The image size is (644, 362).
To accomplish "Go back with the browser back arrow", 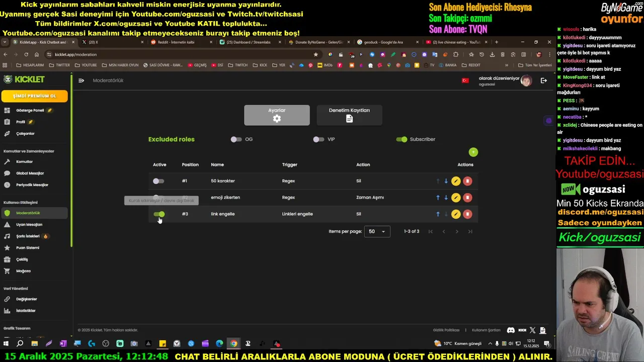I will tap(6, 54).
